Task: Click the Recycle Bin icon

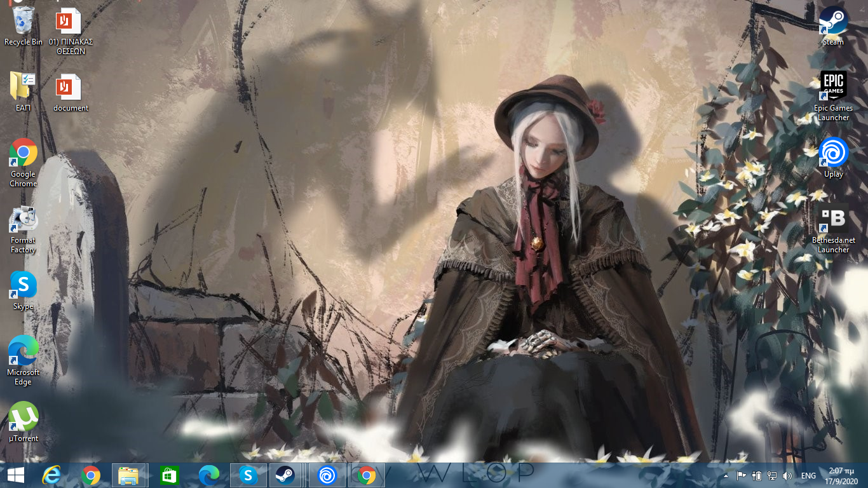Action: click(24, 22)
